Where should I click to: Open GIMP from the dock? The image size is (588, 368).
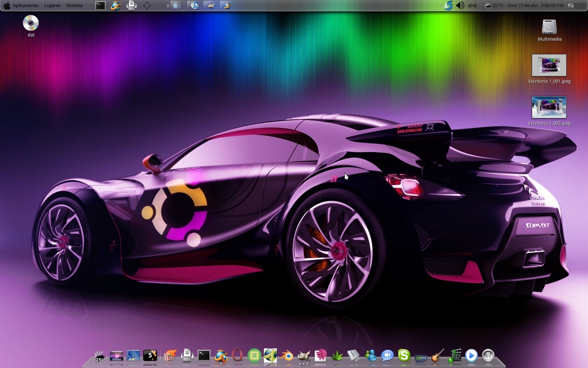[x=304, y=356]
